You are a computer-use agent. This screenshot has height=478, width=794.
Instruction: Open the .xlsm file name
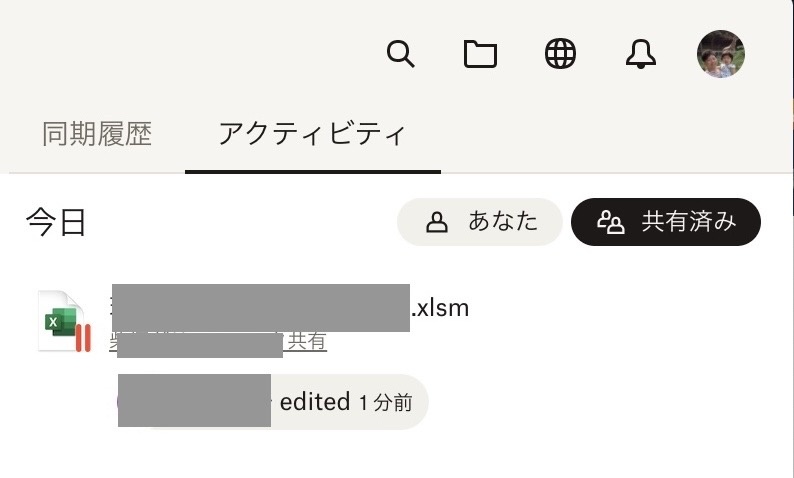[290, 308]
